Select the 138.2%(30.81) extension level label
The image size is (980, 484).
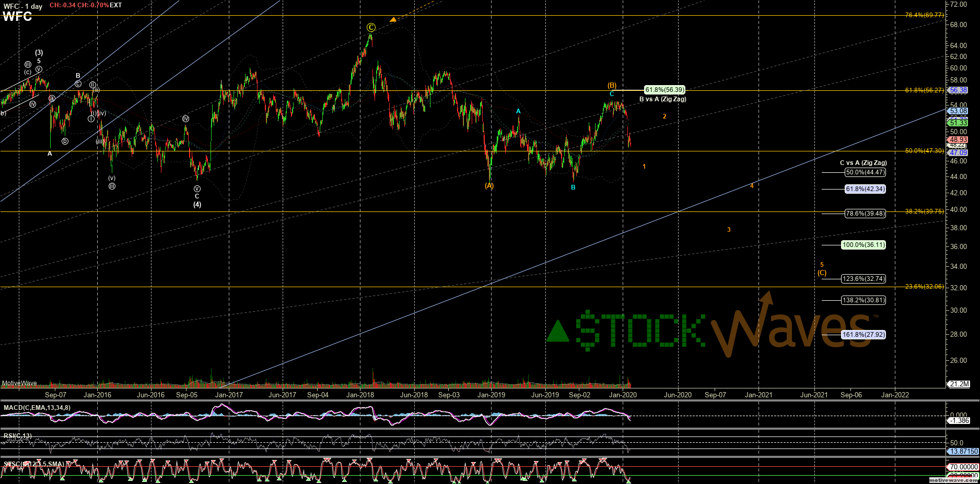click(864, 300)
